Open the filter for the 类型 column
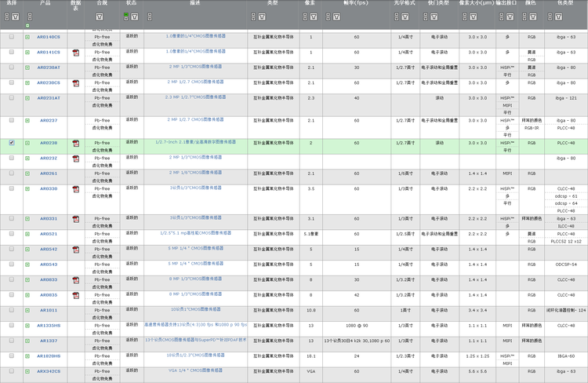588x383 pixels. 262,17
